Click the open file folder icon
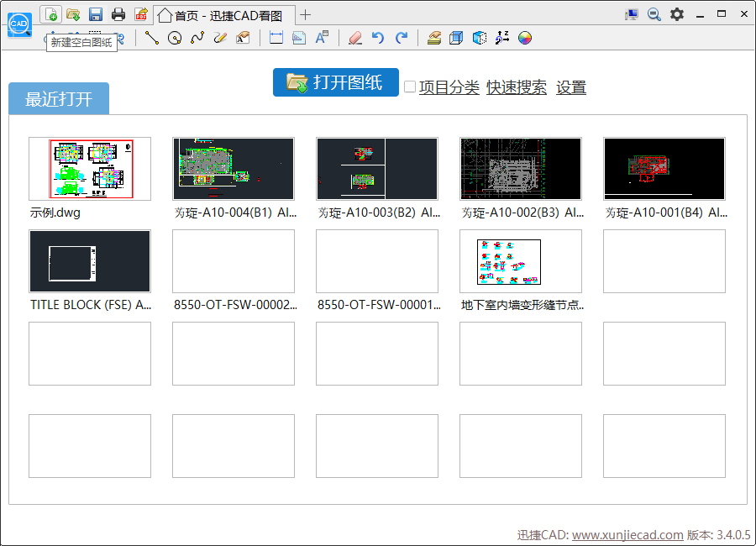 73,14
